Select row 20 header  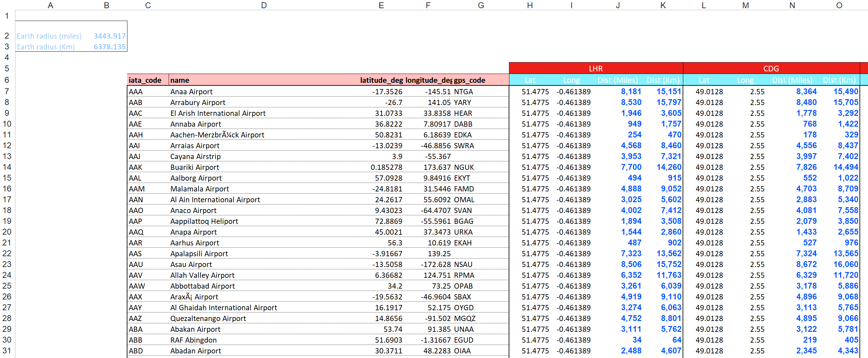click(x=7, y=232)
